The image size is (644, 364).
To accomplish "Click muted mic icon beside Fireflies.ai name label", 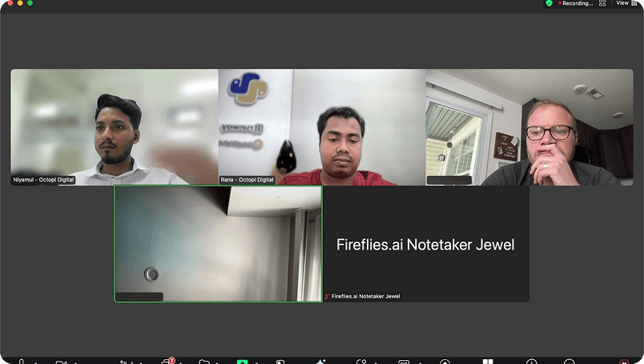I will coord(327,297).
